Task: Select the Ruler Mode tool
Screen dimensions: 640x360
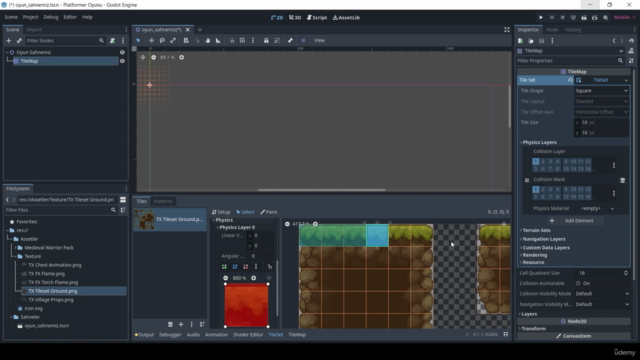Action: pos(218,40)
